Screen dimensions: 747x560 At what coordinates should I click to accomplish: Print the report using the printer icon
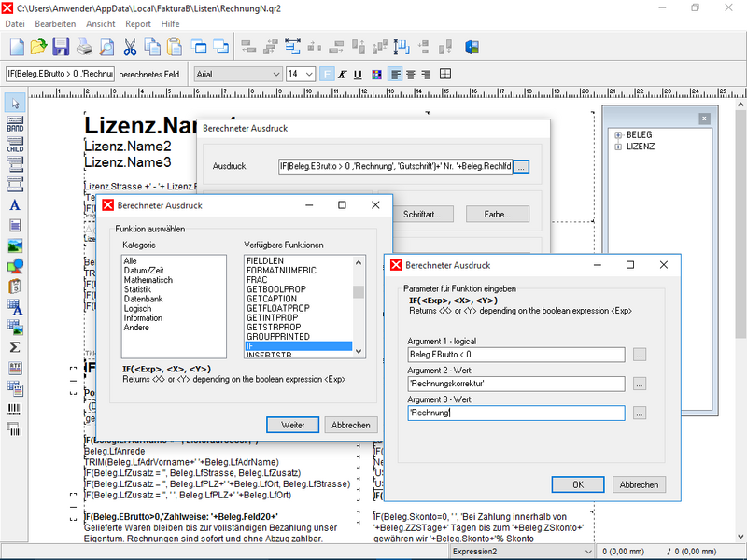coord(84,48)
